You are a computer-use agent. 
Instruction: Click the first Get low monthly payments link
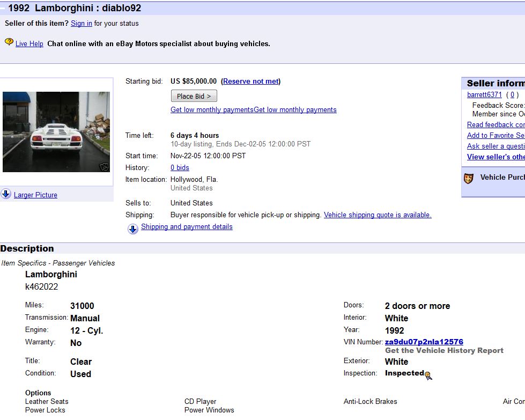click(x=212, y=110)
